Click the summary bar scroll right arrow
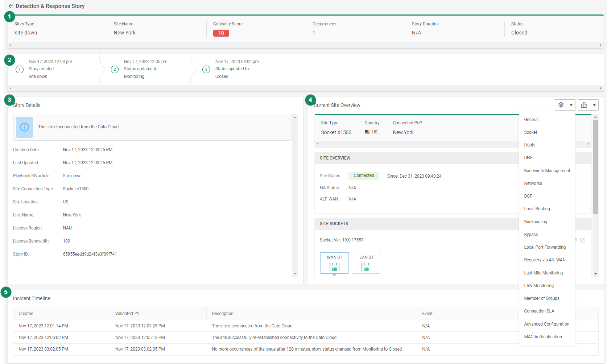607x364 pixels. coord(600,45)
